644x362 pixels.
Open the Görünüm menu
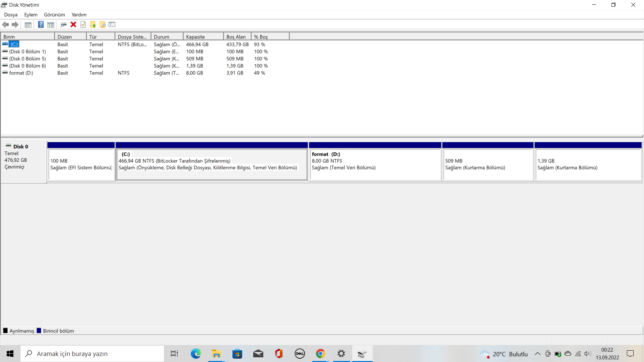54,15
